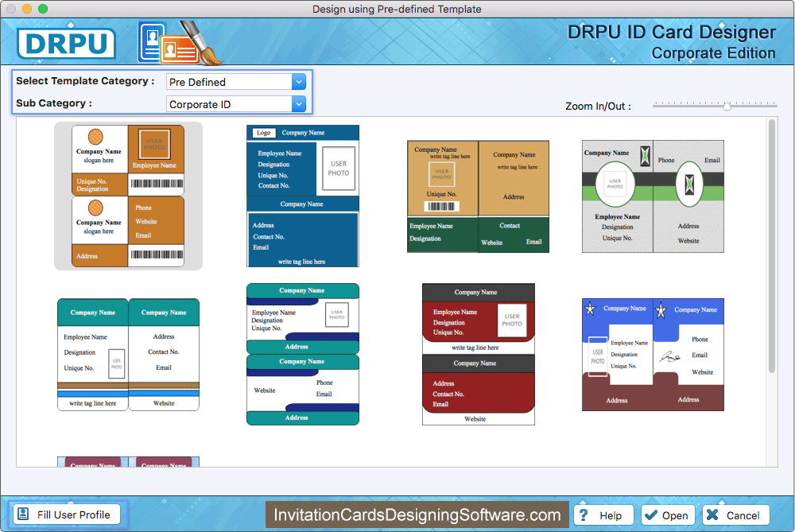
Task: Select the teal header two-panel template
Action: click(x=128, y=355)
